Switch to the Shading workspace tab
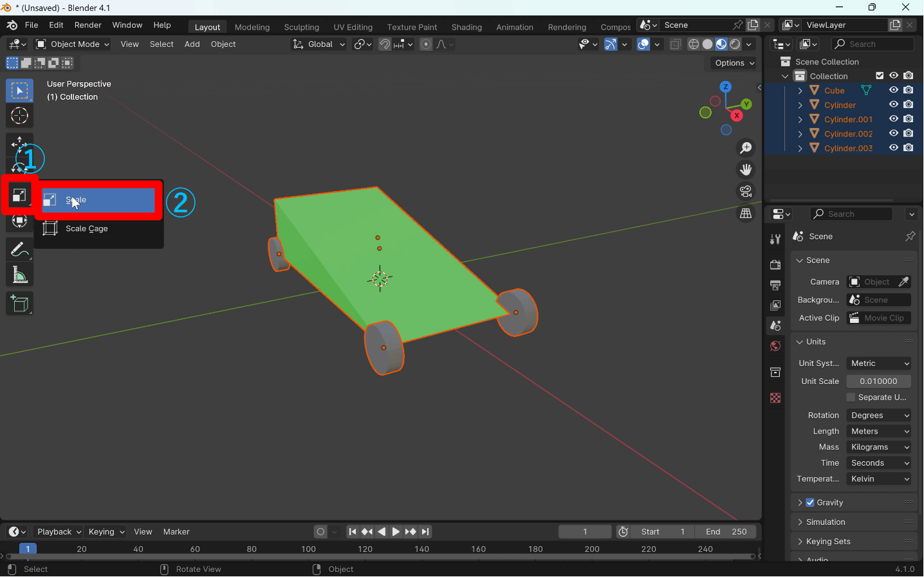Image resolution: width=924 pixels, height=577 pixels. point(467,27)
